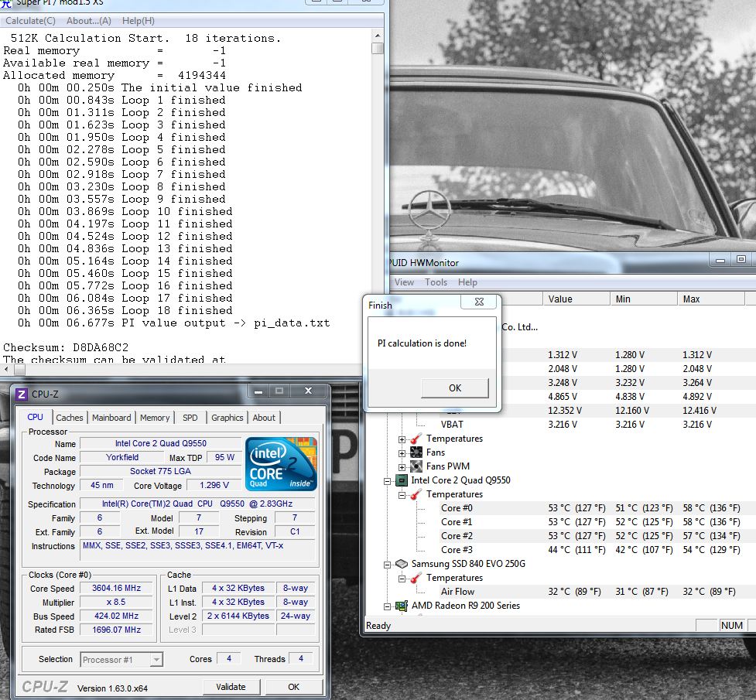Click the AMD Radeon graphics card icon
756x700 pixels.
401,606
